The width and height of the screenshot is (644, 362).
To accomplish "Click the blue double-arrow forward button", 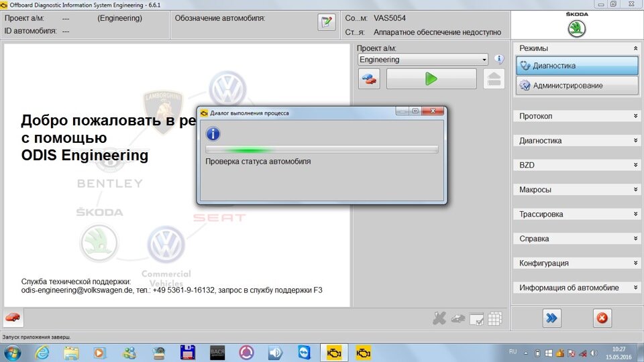I will coord(551,318).
